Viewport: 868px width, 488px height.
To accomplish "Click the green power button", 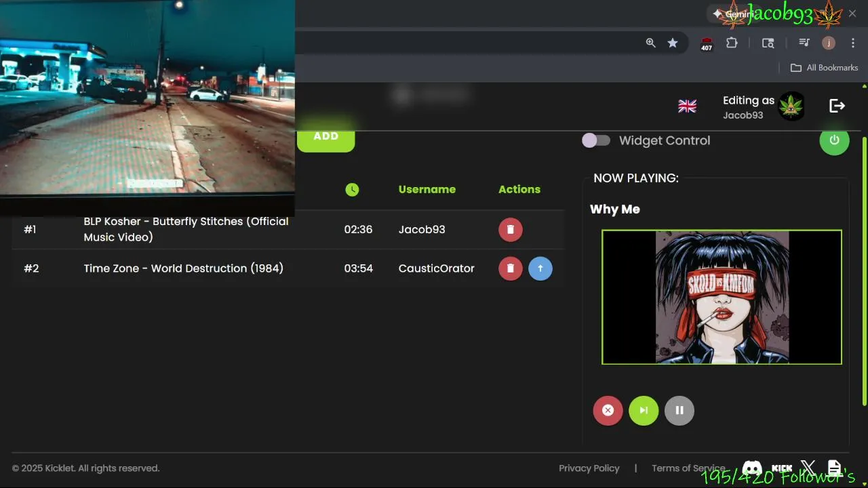I will (x=834, y=140).
